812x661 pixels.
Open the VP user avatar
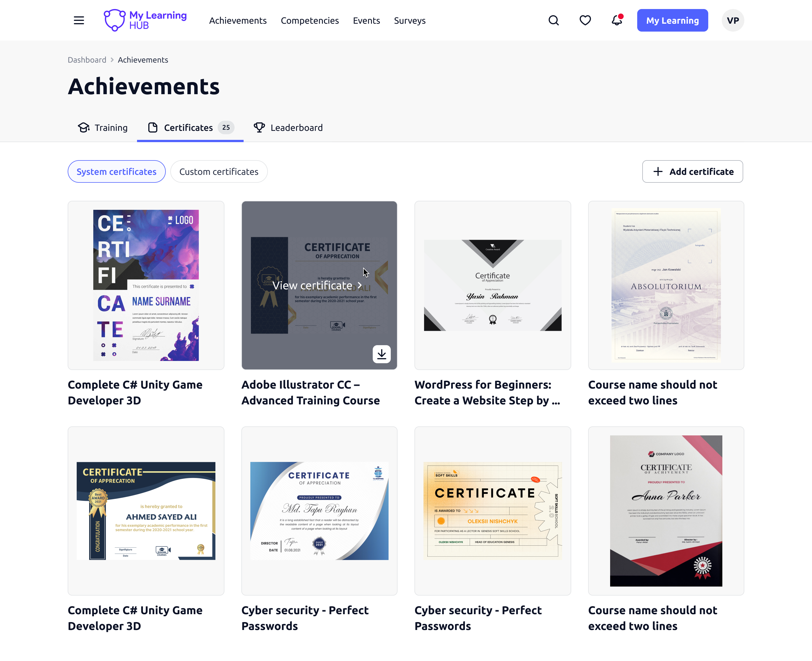[x=733, y=20]
